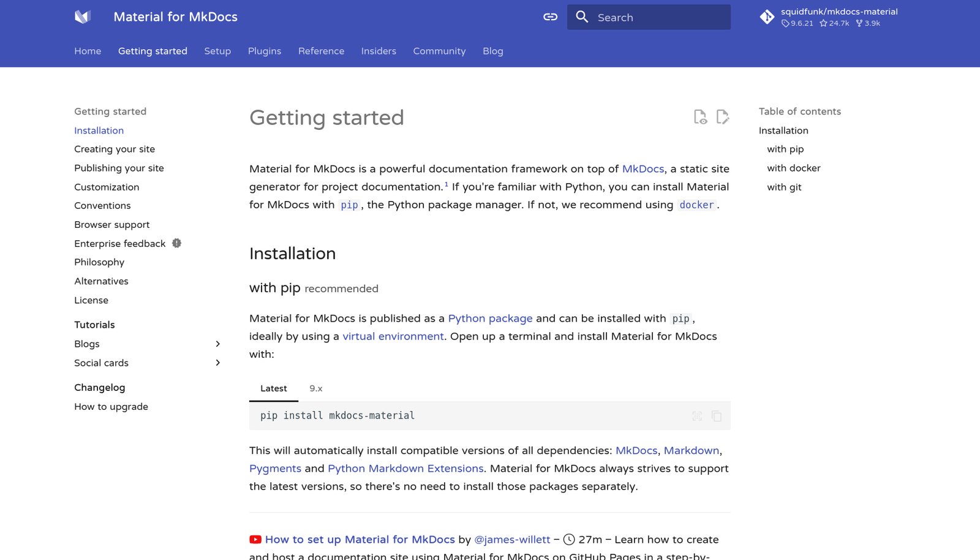Viewport: 980px width, 560px height.
Task: Open the Philosophy sidebar page
Action: coord(99,262)
